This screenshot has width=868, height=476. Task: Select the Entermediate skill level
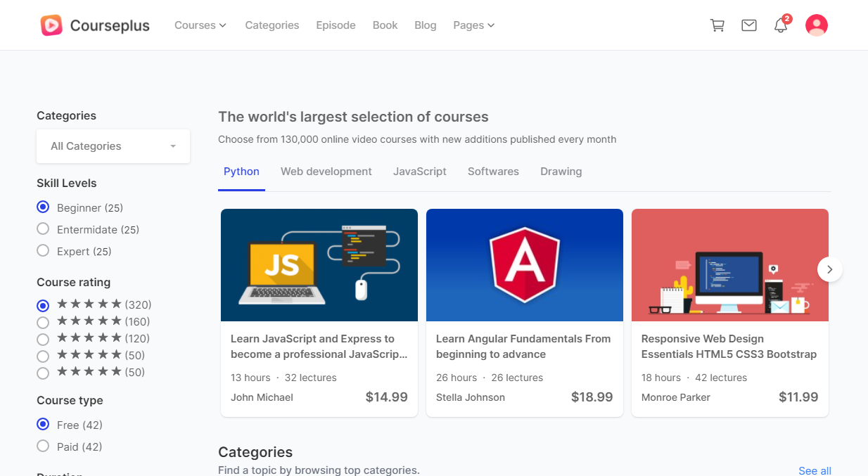pyautogui.click(x=43, y=229)
